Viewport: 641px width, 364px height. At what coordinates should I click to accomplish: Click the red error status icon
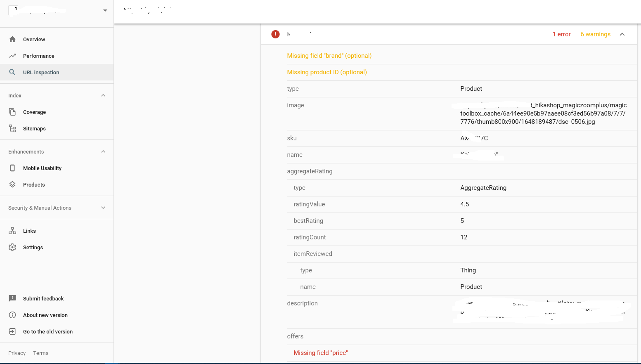(x=275, y=34)
